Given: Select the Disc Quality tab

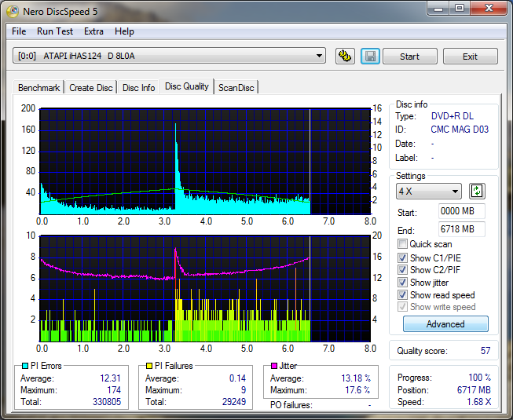Looking at the screenshot, I should tap(186, 86).
